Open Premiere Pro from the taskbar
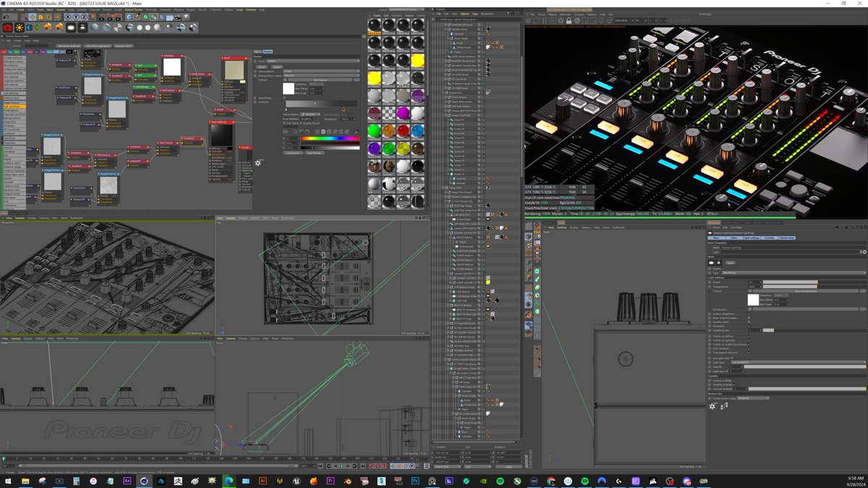The image size is (868, 488). (330, 481)
